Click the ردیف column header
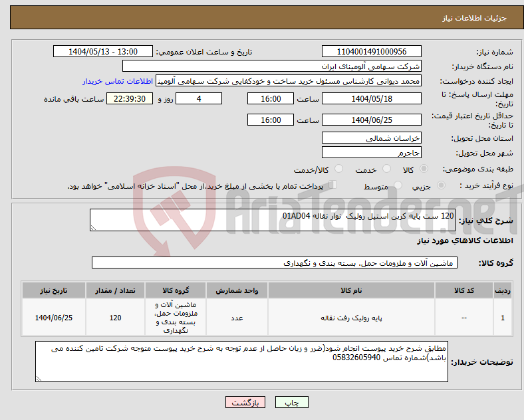This screenshot has width=524, height=420. 503,290
